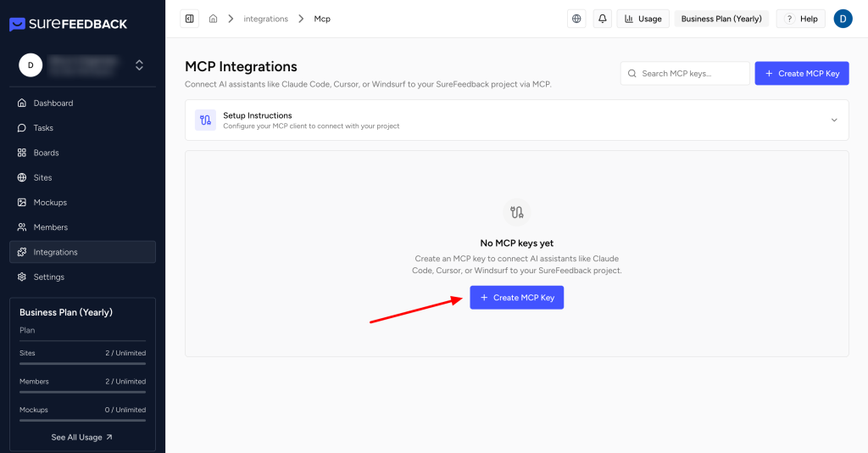Click the integrations breadcrumb link
This screenshot has width=868, height=453.
(265, 19)
